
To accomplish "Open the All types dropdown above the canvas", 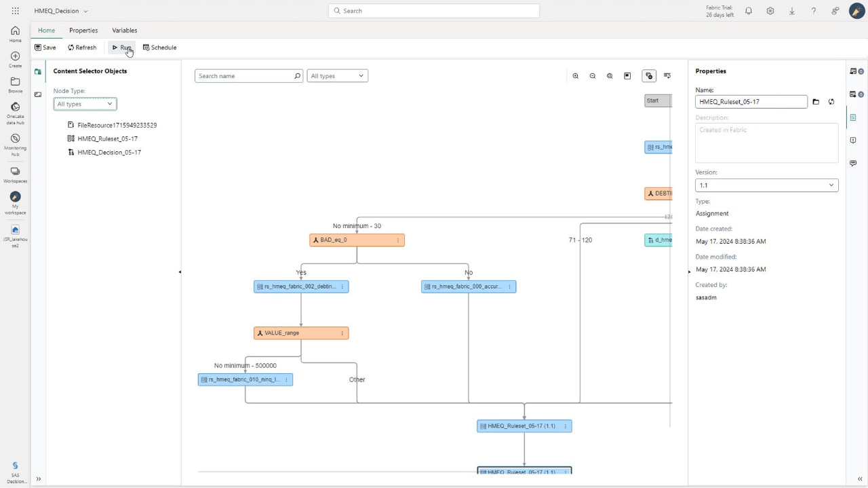I will point(337,76).
